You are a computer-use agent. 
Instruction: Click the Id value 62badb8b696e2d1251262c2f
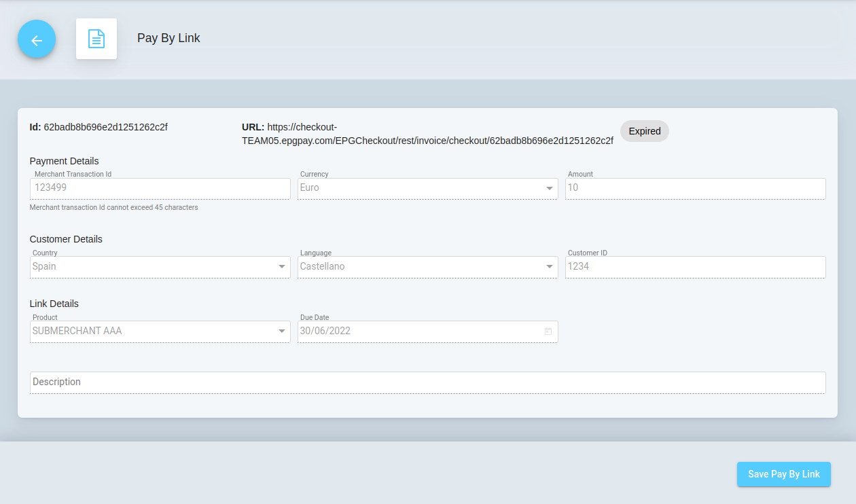[x=105, y=127]
